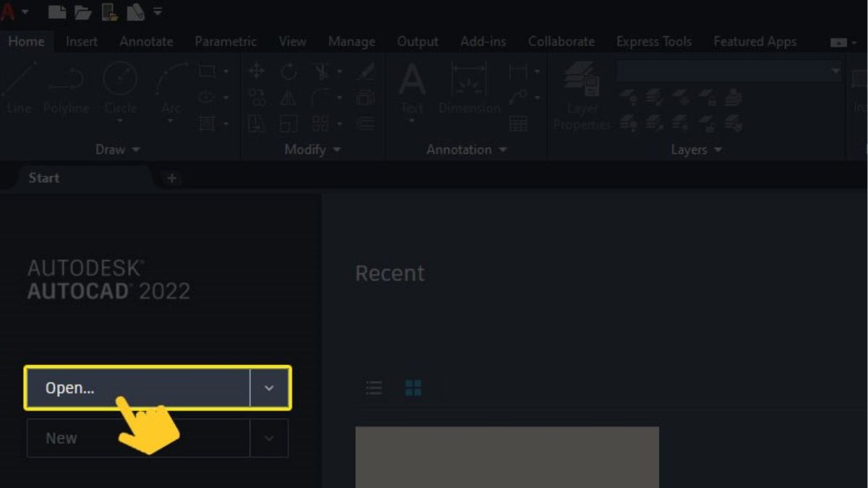Expand the Customize Quick Access Toolbar arrow
The height and width of the screenshot is (488, 868).
pos(158,12)
